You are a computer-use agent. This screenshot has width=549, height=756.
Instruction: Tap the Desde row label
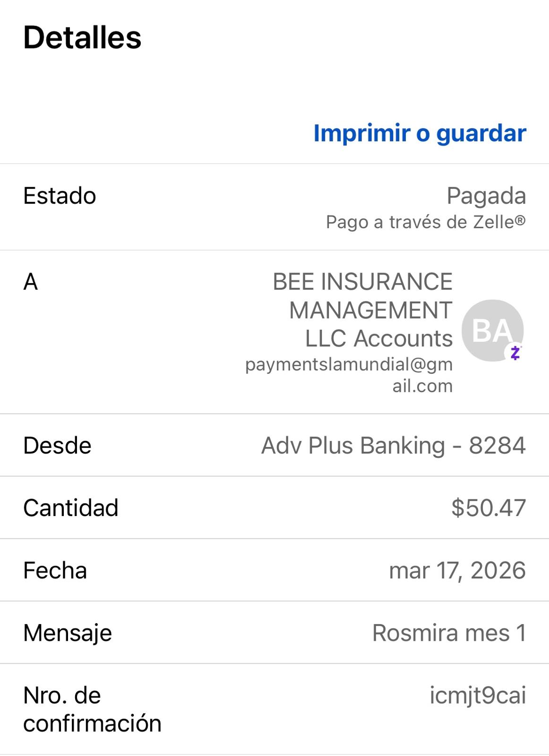57,445
